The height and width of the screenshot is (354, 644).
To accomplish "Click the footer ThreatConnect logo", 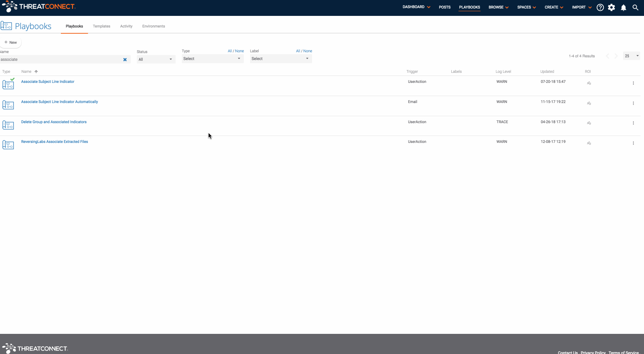I will point(35,348).
